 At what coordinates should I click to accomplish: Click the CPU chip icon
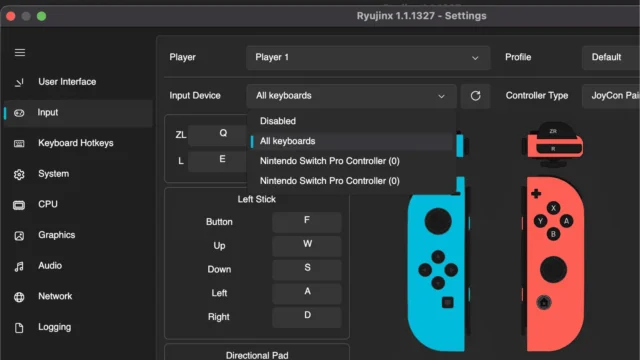tap(19, 205)
